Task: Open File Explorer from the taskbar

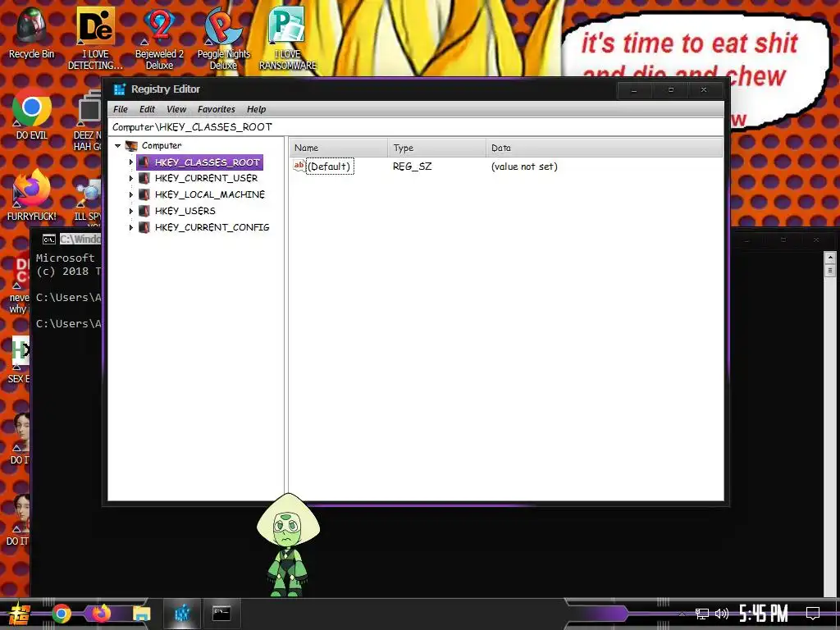Action: click(x=141, y=614)
